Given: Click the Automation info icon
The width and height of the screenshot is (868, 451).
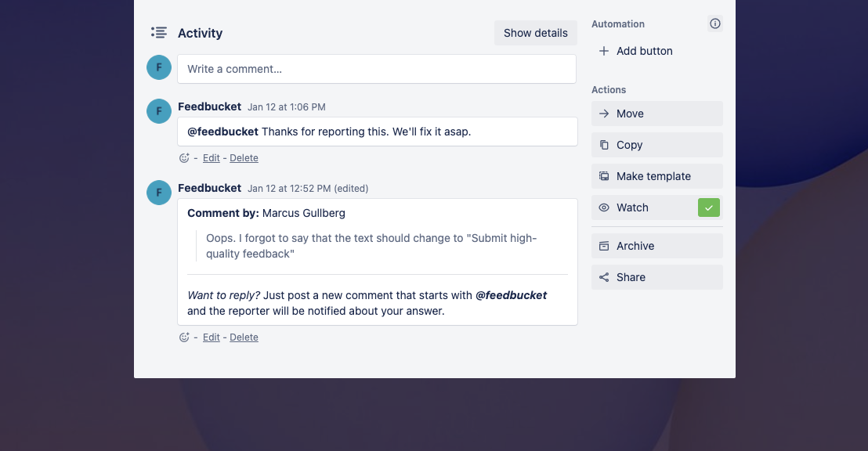Looking at the screenshot, I should point(715,23).
